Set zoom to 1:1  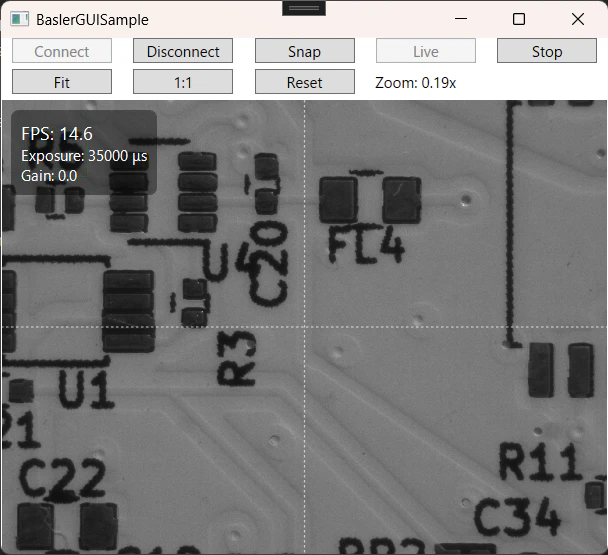(183, 82)
